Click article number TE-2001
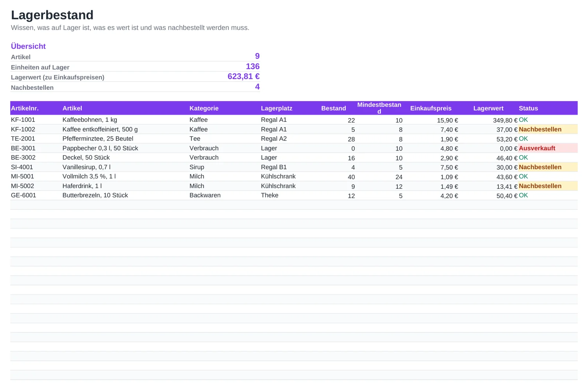 23,139
